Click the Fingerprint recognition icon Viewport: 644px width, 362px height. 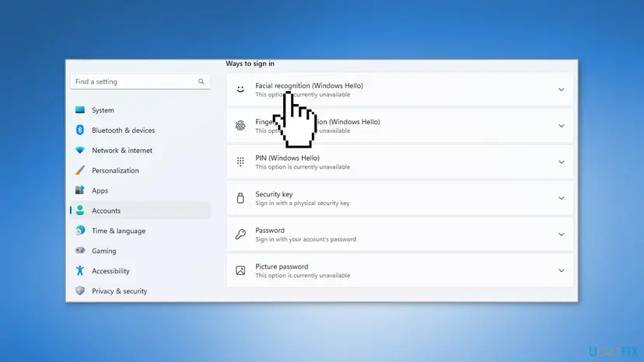[240, 126]
